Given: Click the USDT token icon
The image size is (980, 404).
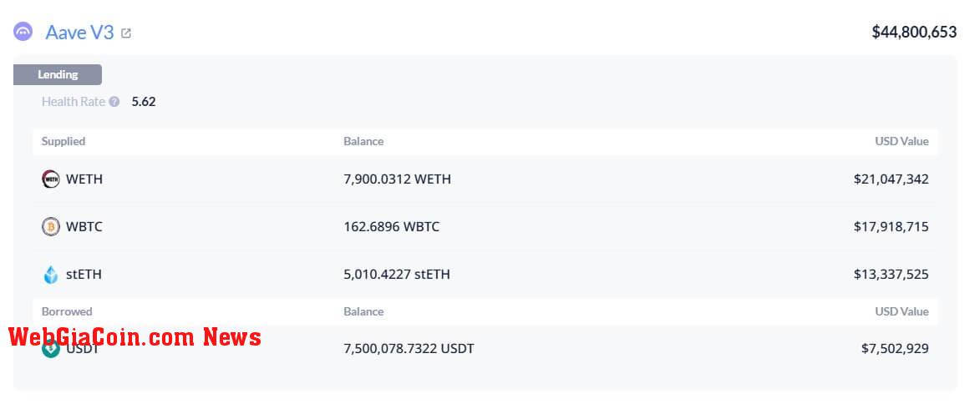Looking at the screenshot, I should pos(51,348).
